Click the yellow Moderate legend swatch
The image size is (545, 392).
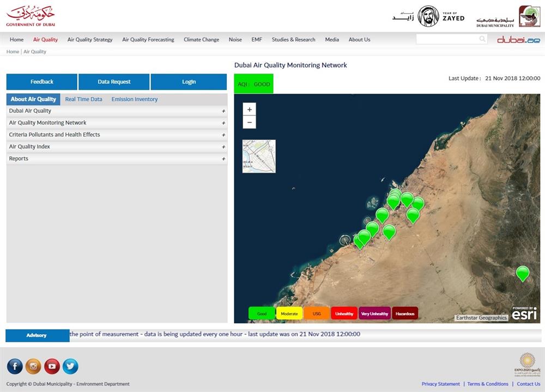(289, 314)
